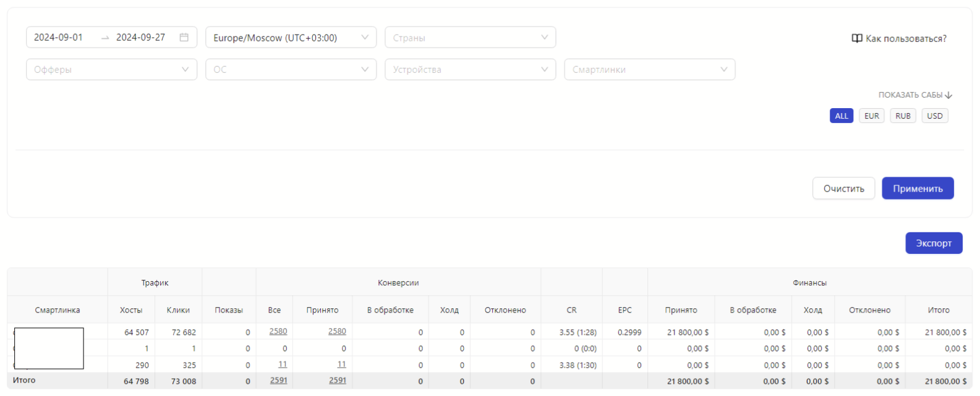This screenshot has height=396, width=980.
Task: Select the ALL currency filter
Action: [x=842, y=116]
